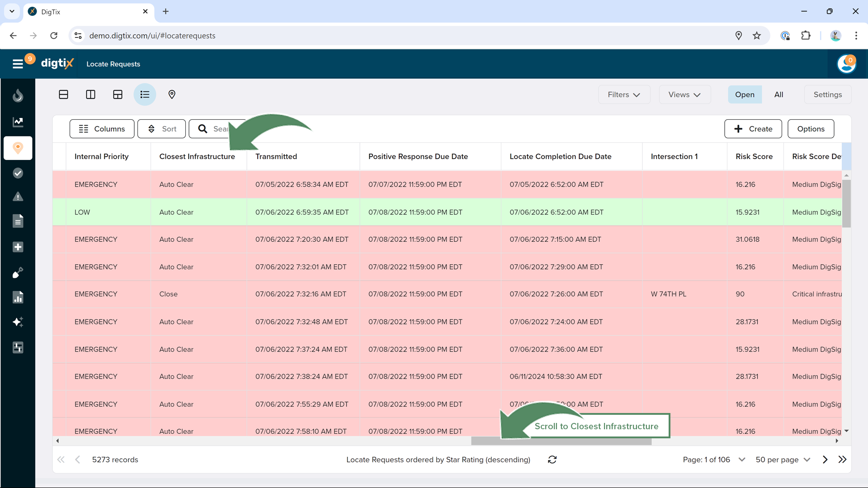Toggle to Open requests only
The height and width of the screenshot is (488, 868).
coord(744,94)
